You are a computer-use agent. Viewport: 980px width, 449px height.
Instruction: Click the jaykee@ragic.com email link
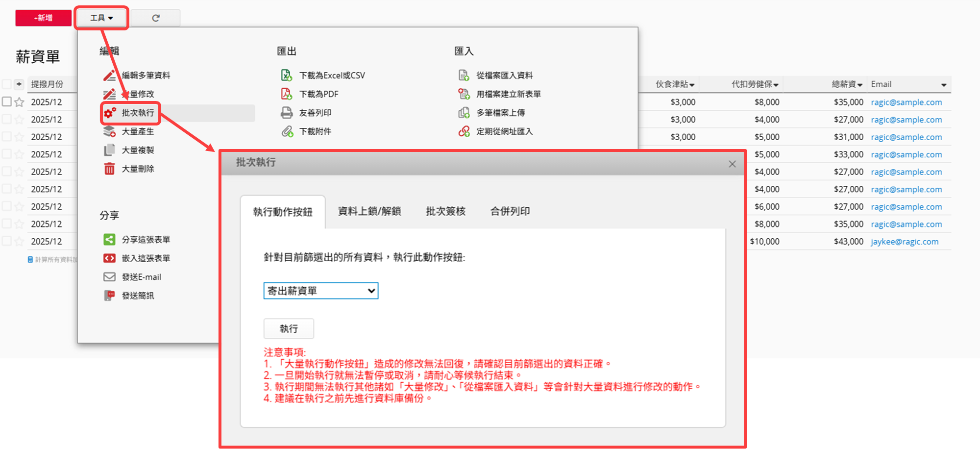tap(905, 242)
